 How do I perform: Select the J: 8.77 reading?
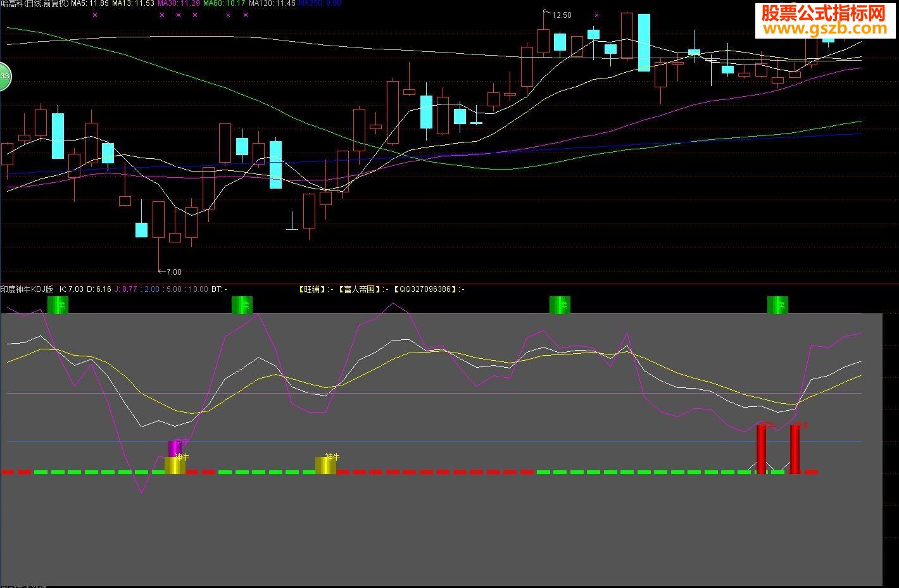coord(127,289)
